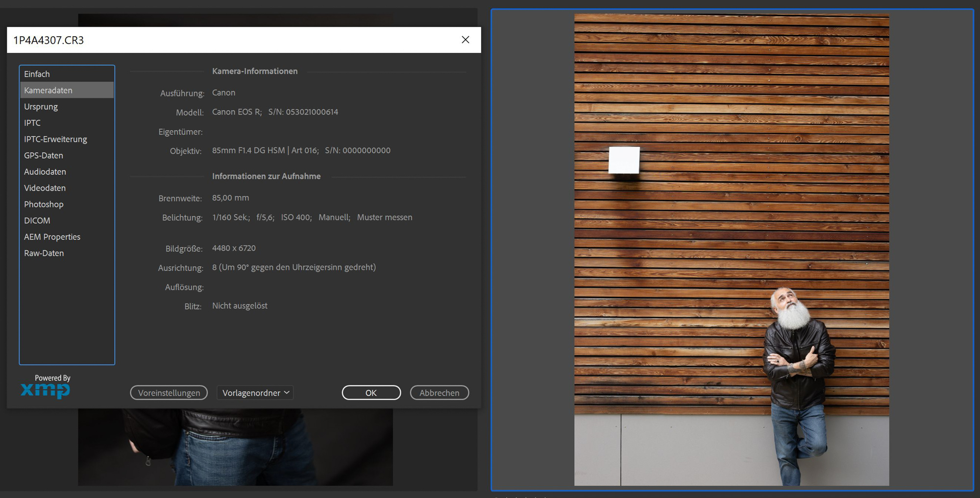Open the Videodaten section
Image resolution: width=980 pixels, height=498 pixels.
(x=45, y=188)
